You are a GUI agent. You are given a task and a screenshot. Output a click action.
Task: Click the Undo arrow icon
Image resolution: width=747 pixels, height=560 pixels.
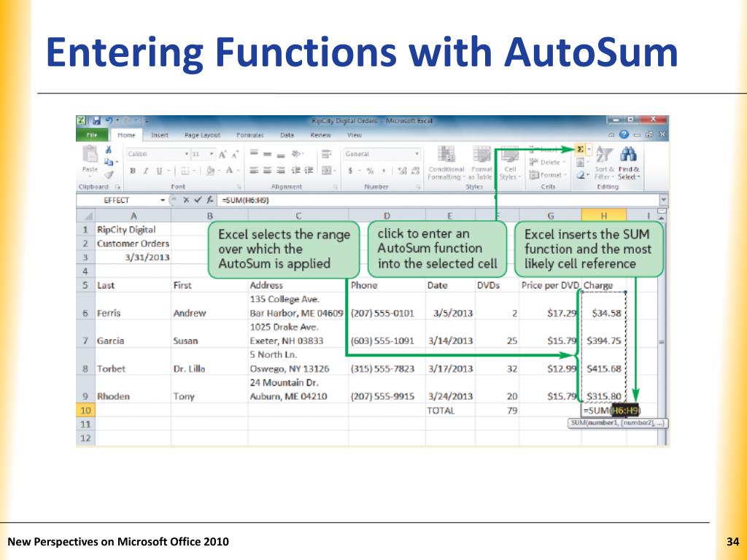(x=109, y=121)
